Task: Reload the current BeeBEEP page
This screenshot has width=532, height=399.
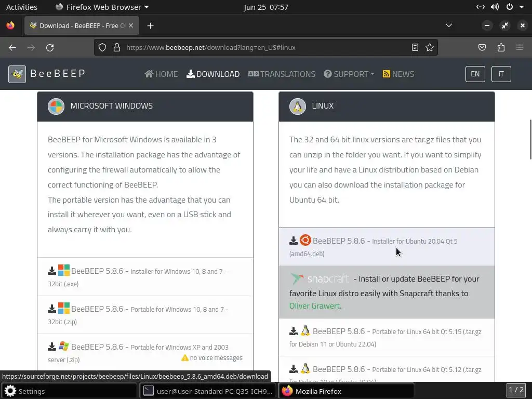Action: pos(50,47)
